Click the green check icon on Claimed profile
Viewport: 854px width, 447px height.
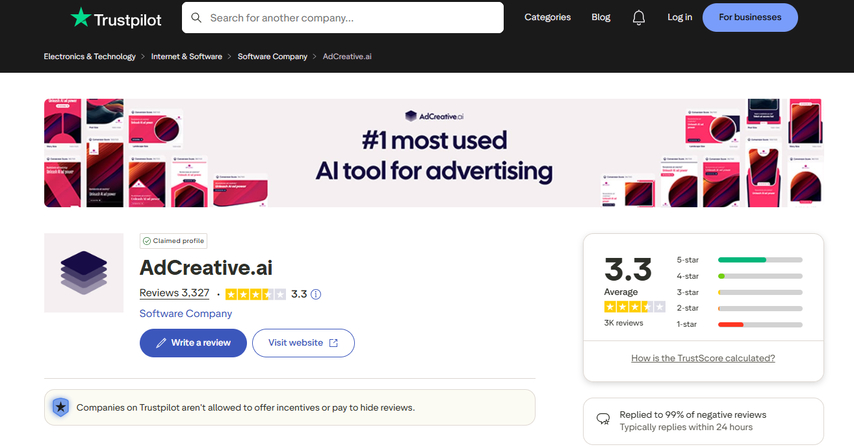click(x=147, y=241)
